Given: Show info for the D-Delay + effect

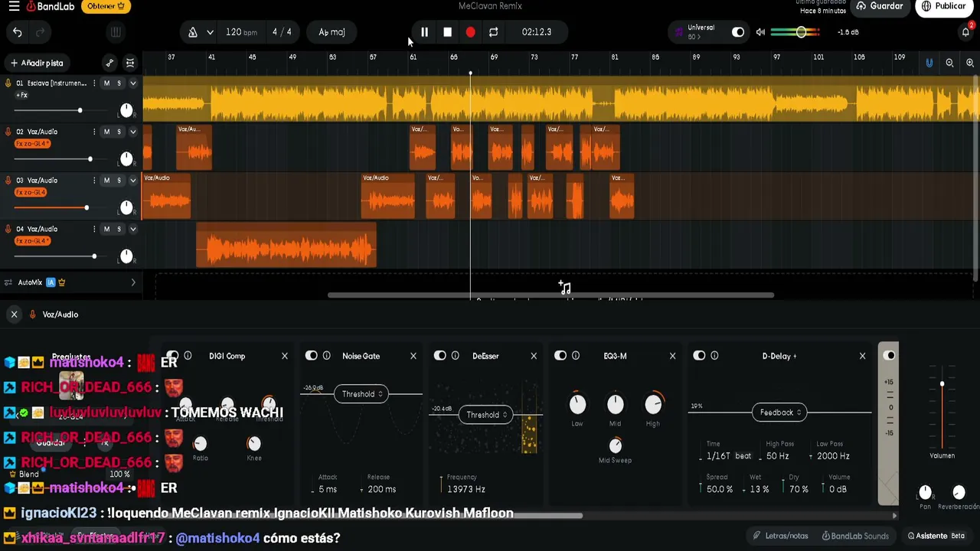Looking at the screenshot, I should click(714, 356).
